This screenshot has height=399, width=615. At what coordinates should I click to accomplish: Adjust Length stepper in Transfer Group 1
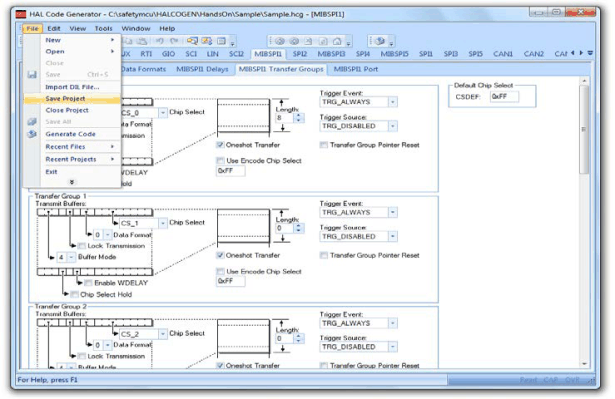pyautogui.click(x=298, y=228)
